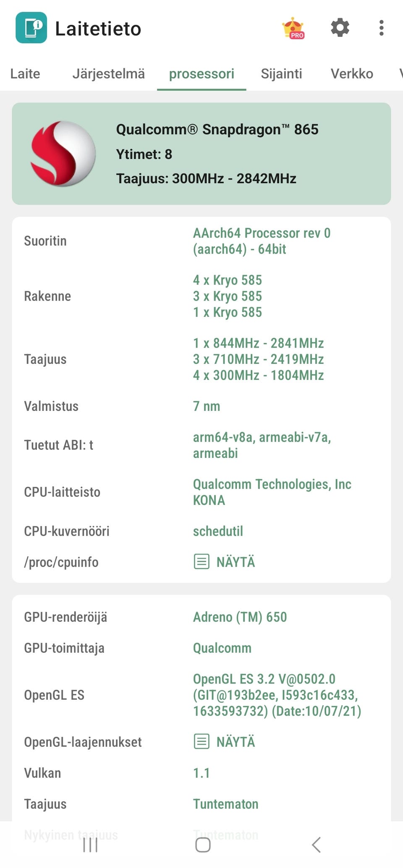
Task: Tap the Snapdragon logo image
Action: [63, 154]
